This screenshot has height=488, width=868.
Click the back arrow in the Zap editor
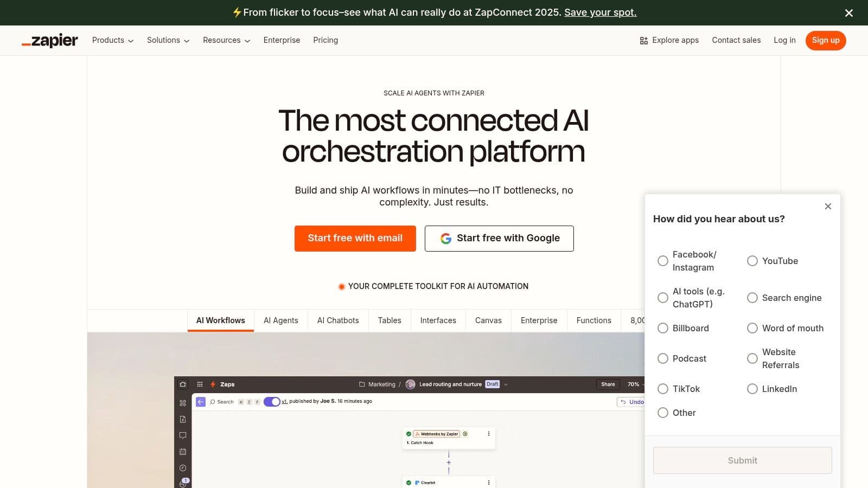(201, 402)
